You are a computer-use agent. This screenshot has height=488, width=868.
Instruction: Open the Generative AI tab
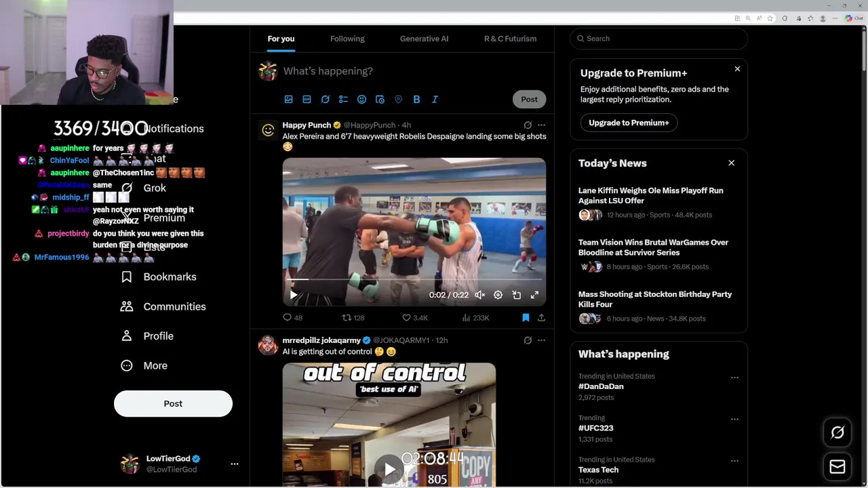point(424,39)
